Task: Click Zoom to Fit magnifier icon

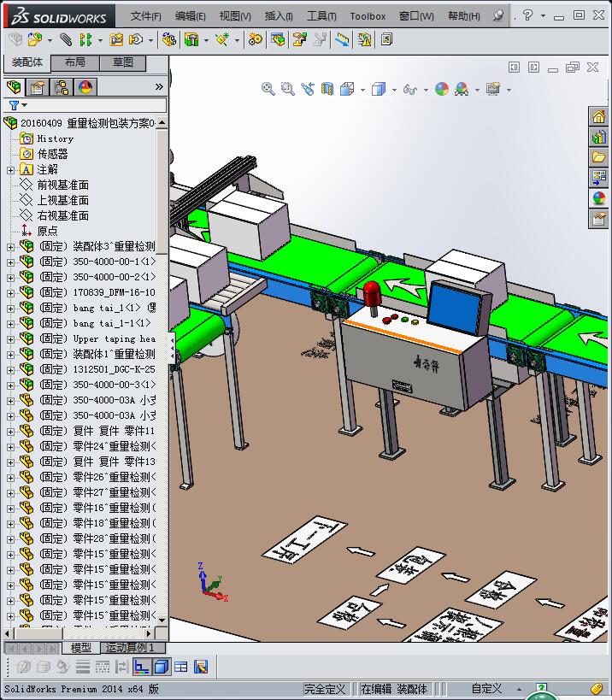Action: click(268, 89)
